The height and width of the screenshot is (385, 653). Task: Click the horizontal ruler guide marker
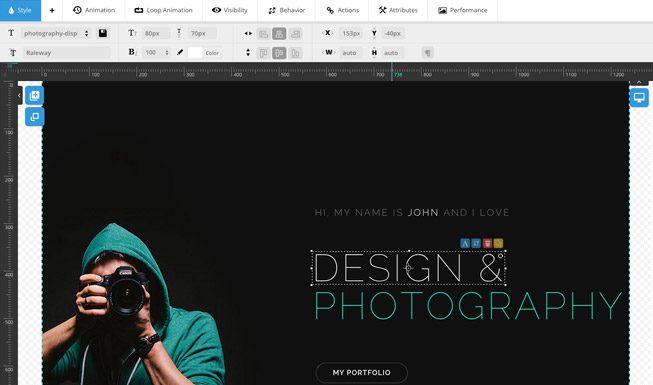click(x=392, y=72)
